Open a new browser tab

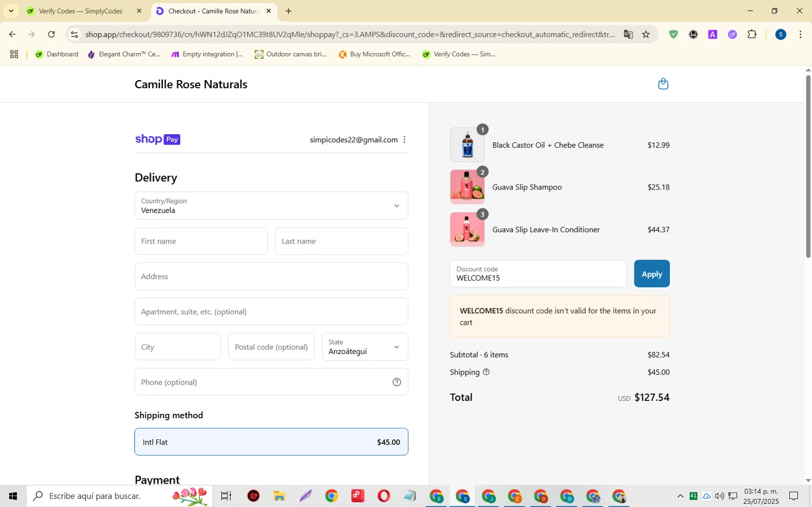pos(289,11)
